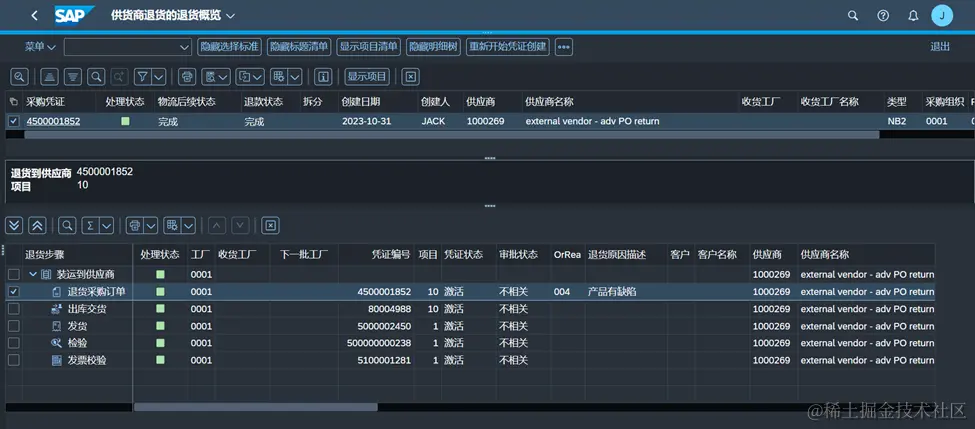975x429 pixels.
Task: Click the print icon in lower tree toolbar
Action: point(134,225)
